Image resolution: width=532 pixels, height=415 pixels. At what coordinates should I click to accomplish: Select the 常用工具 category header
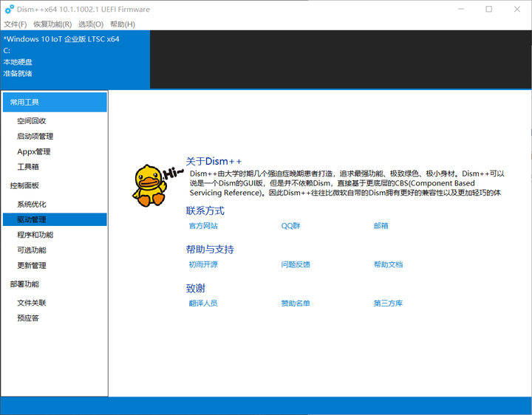[55, 102]
